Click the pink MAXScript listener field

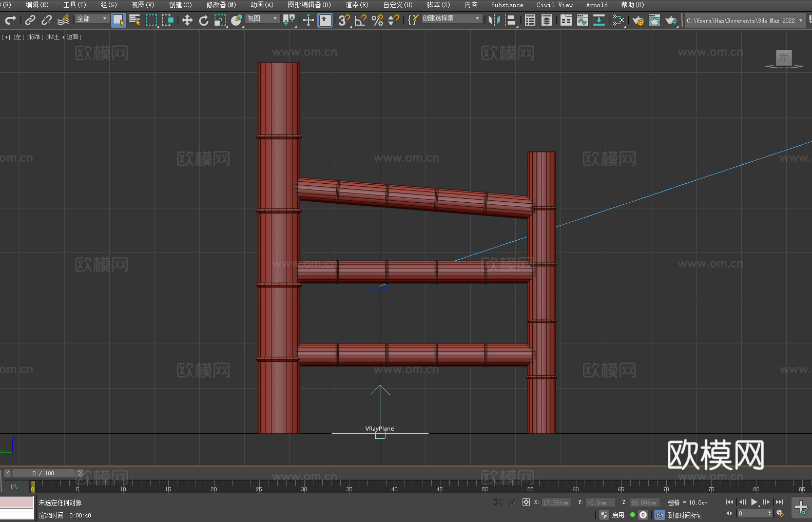[x=17, y=502]
